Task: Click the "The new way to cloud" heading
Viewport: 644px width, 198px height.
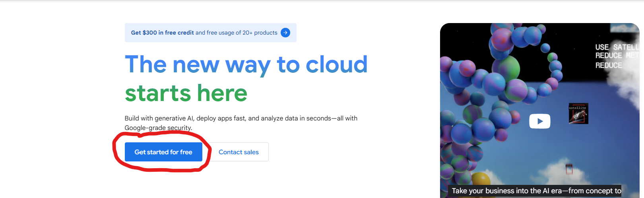Action: coord(246,64)
